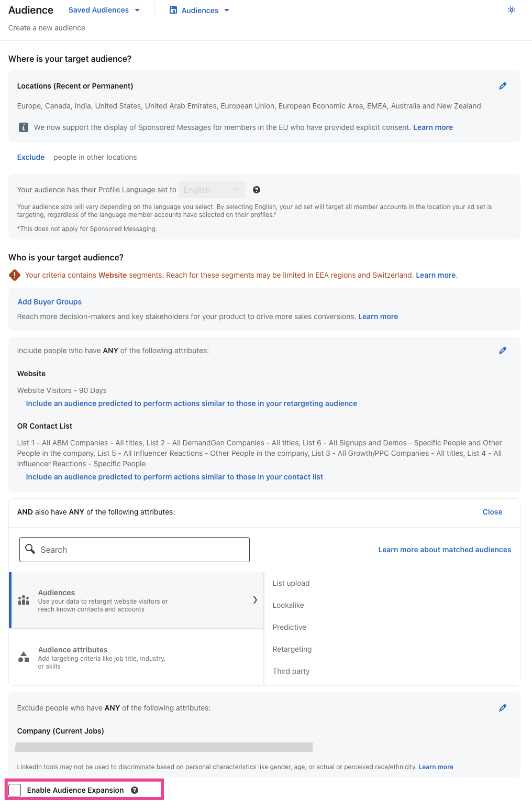Open the edit icon for included attributes
Screen dimensions: 532x809
click(x=503, y=351)
